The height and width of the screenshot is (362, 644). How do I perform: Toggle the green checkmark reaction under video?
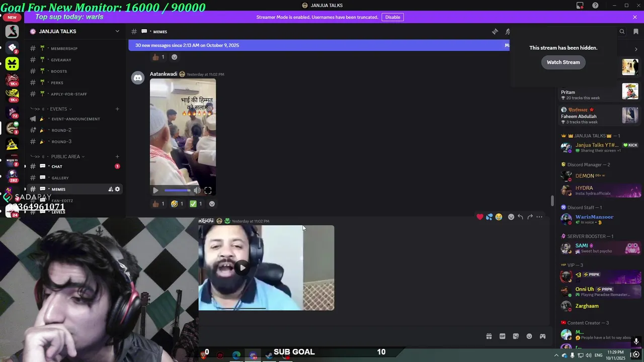coord(196,204)
